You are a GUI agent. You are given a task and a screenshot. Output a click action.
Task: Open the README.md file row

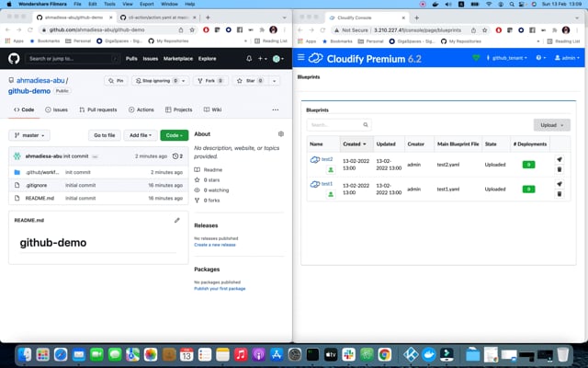pyautogui.click(x=98, y=199)
